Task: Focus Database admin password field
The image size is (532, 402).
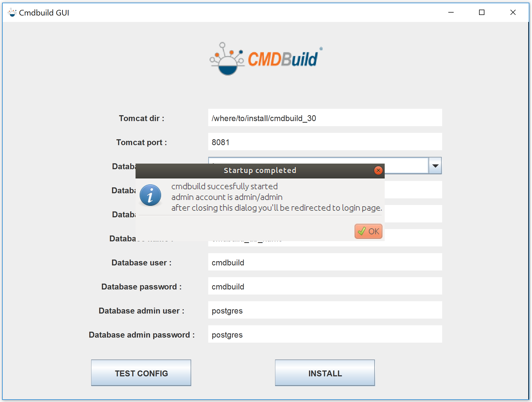Action: point(325,334)
